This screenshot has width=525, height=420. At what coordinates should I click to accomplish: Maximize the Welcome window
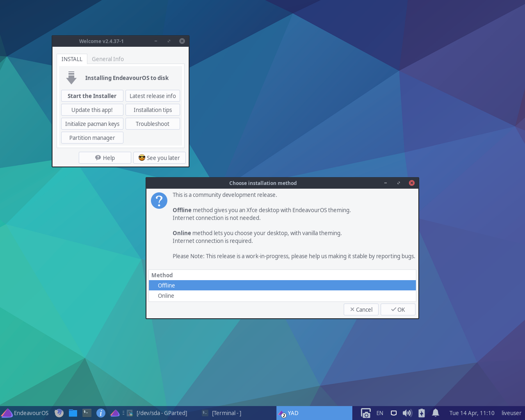pos(169,41)
